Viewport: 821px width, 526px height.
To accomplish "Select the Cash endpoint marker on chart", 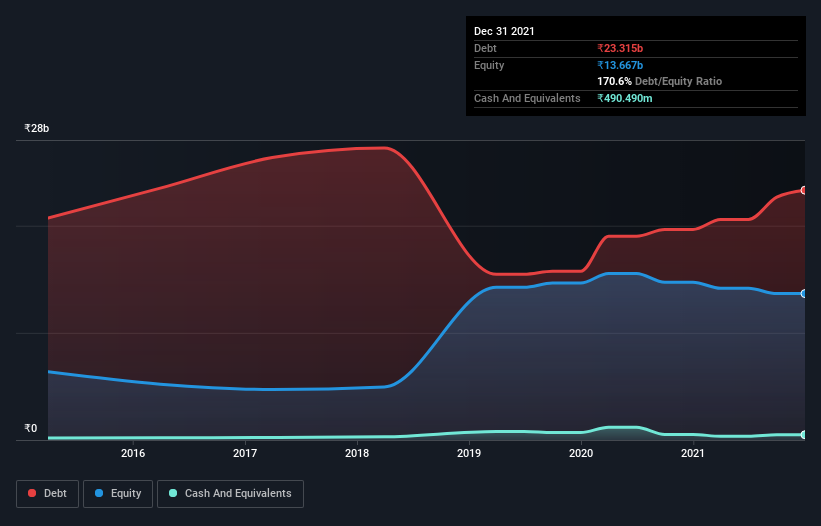I will (804, 434).
